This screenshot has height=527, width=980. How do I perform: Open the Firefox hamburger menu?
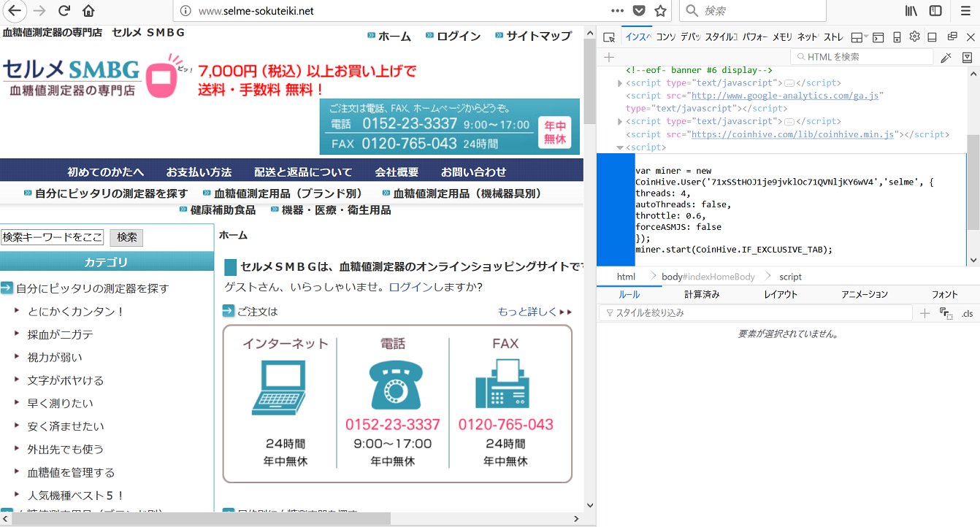[x=965, y=11]
